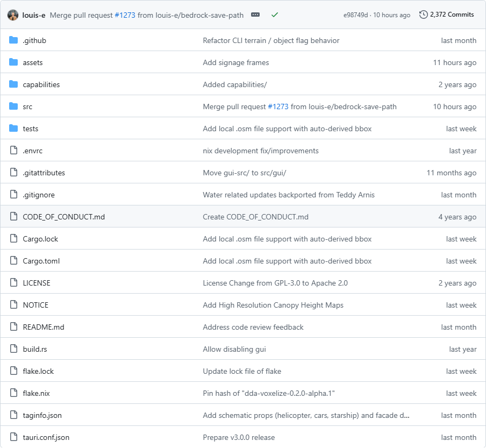The width and height of the screenshot is (486, 448).
Task: Click the src folder icon
Action: point(13,106)
